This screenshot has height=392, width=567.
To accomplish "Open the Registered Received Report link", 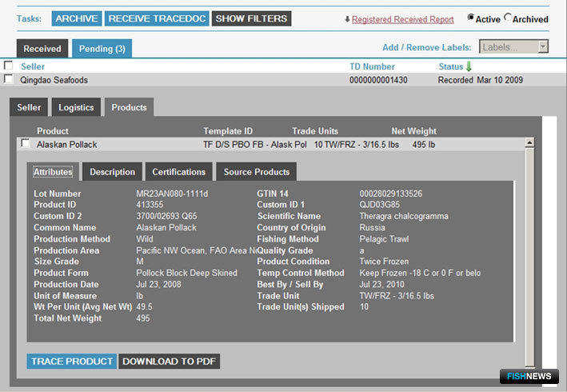I will [402, 19].
